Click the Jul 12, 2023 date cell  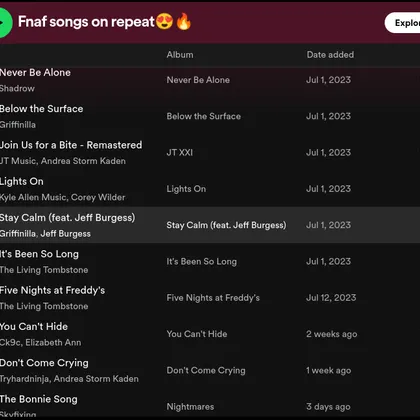(331, 298)
